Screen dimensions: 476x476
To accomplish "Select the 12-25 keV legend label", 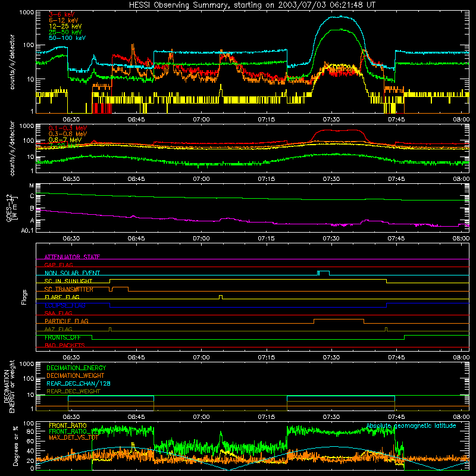I will coord(65,26).
